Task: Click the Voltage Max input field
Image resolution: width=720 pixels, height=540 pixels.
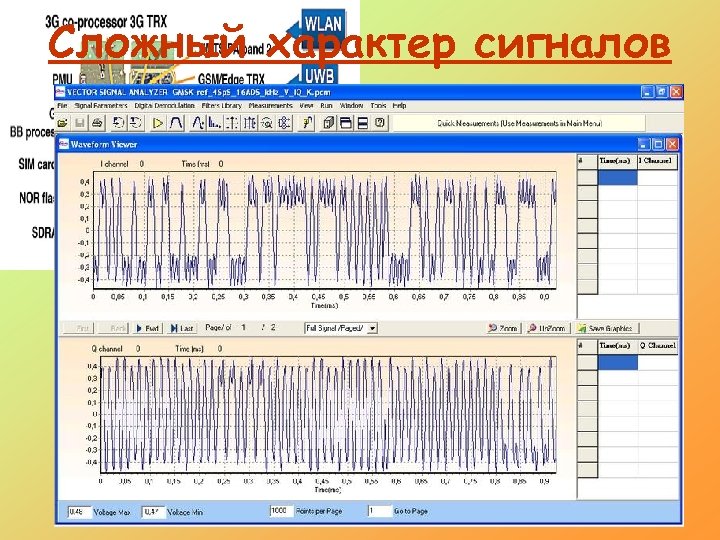Action: [79, 512]
